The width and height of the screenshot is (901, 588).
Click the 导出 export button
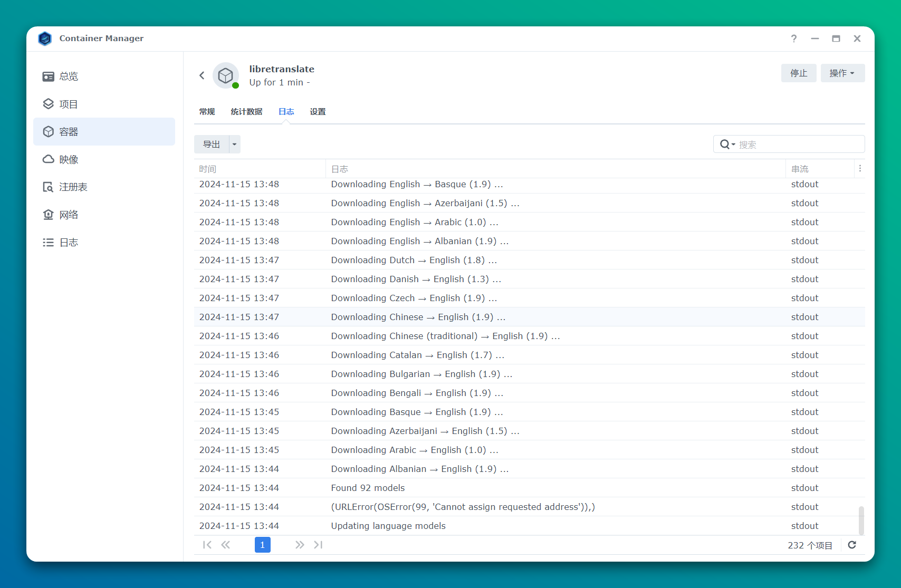click(x=212, y=144)
